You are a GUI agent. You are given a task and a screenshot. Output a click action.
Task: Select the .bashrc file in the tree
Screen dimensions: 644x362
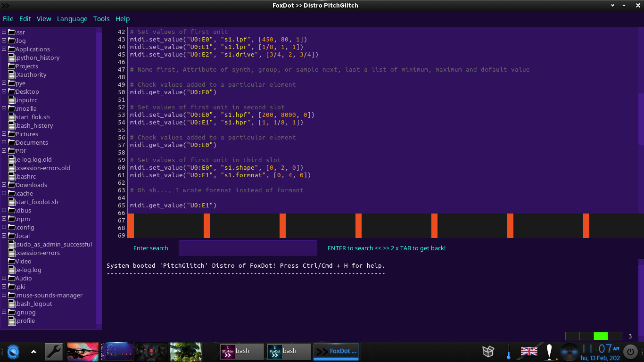click(x=26, y=176)
